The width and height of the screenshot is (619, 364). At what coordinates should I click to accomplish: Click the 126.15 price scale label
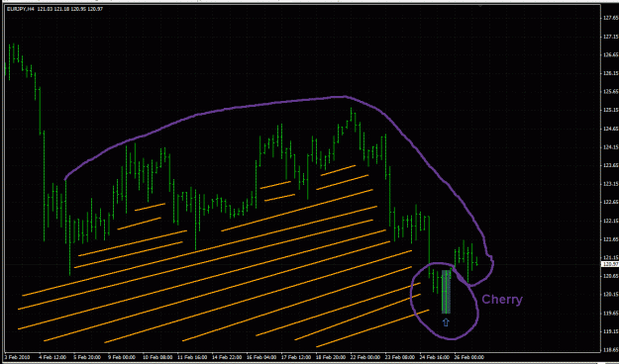611,73
